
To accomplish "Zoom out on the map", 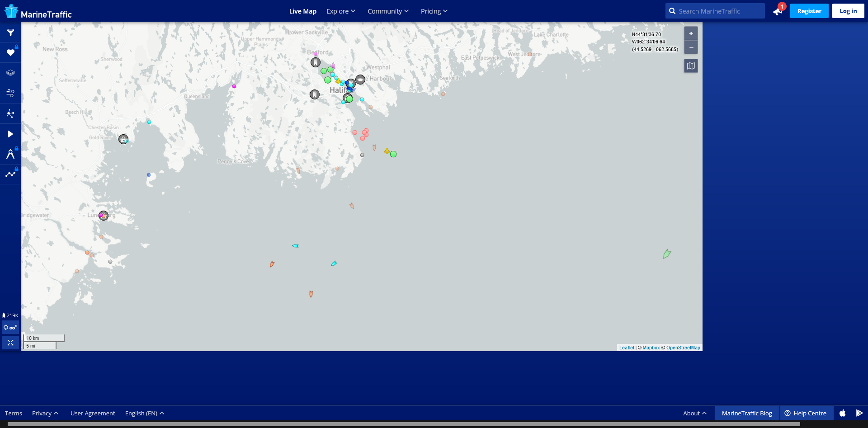I will (x=691, y=47).
